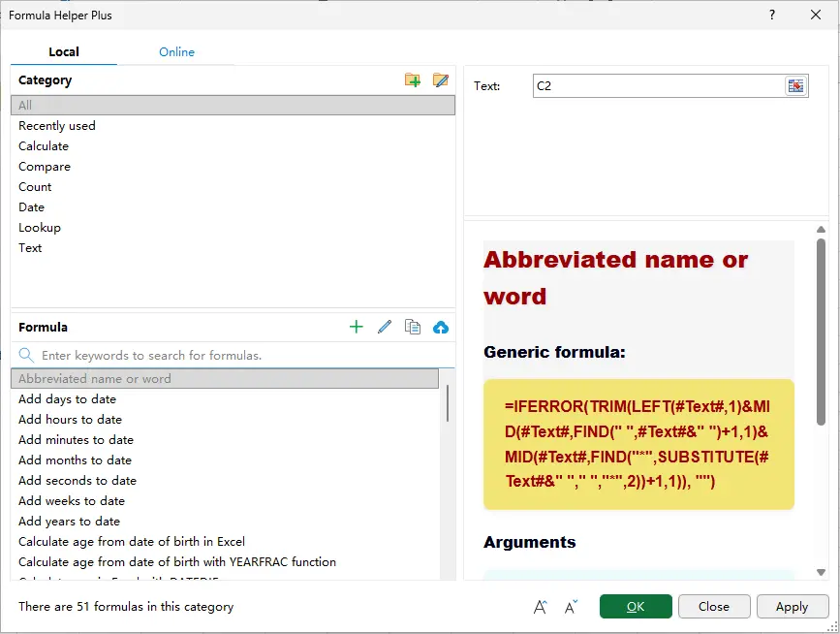
Task: Click the help question mark button
Action: point(772,15)
